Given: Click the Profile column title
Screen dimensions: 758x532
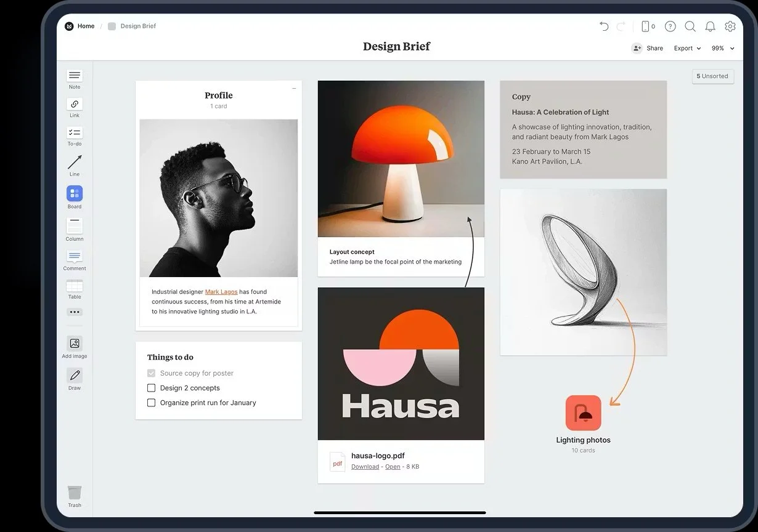Looking at the screenshot, I should [219, 95].
